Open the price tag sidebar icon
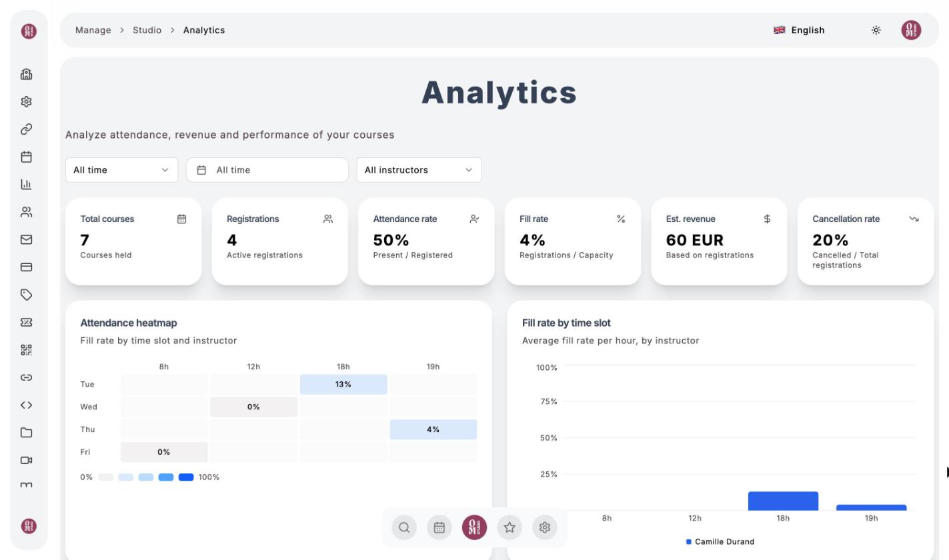The height and width of the screenshot is (560, 949). click(26, 295)
